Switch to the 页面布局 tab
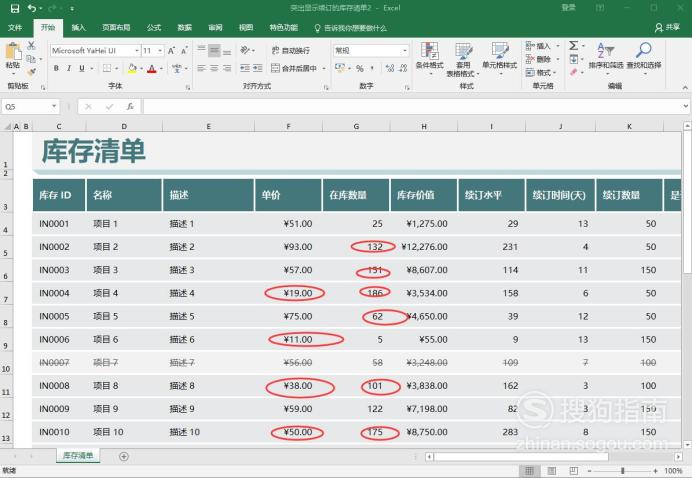Screen dimensions: 692x478 116,27
